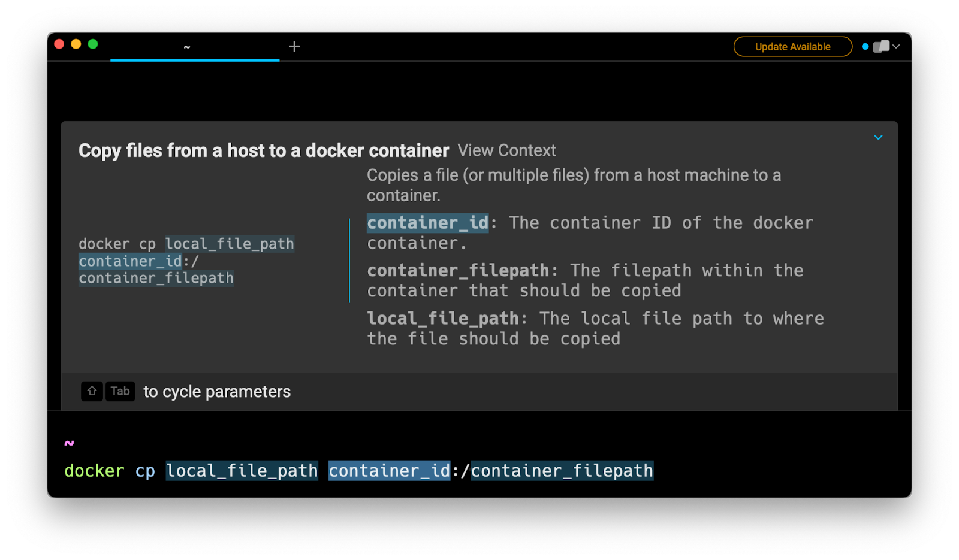959x560 pixels.
Task: Click the yellow minimize window button
Action: click(x=76, y=44)
